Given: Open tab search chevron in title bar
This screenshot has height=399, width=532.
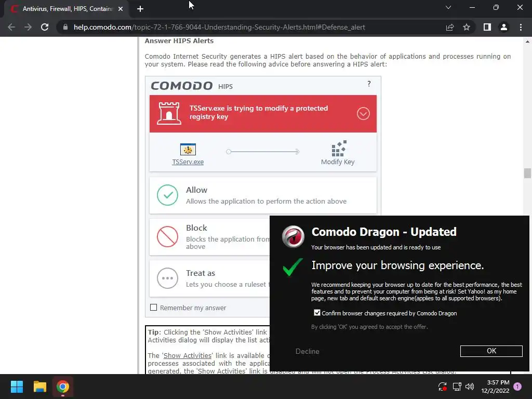Looking at the screenshot, I should pos(448,7).
